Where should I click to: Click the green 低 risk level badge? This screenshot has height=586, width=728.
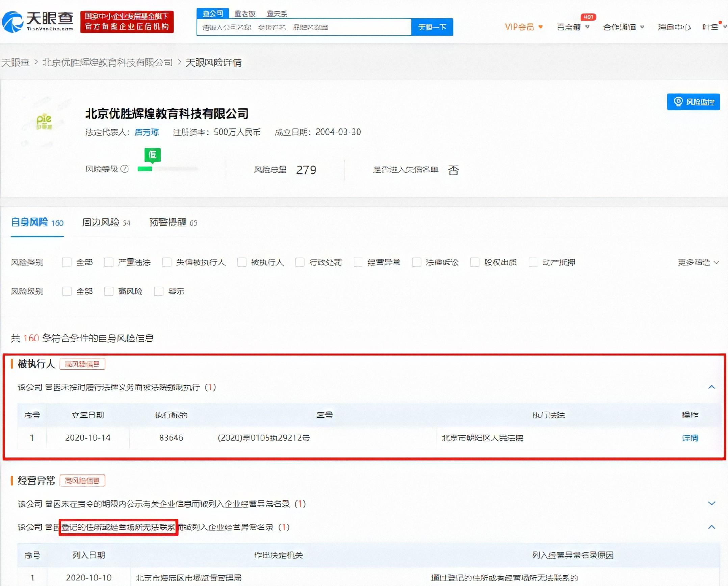click(x=152, y=155)
